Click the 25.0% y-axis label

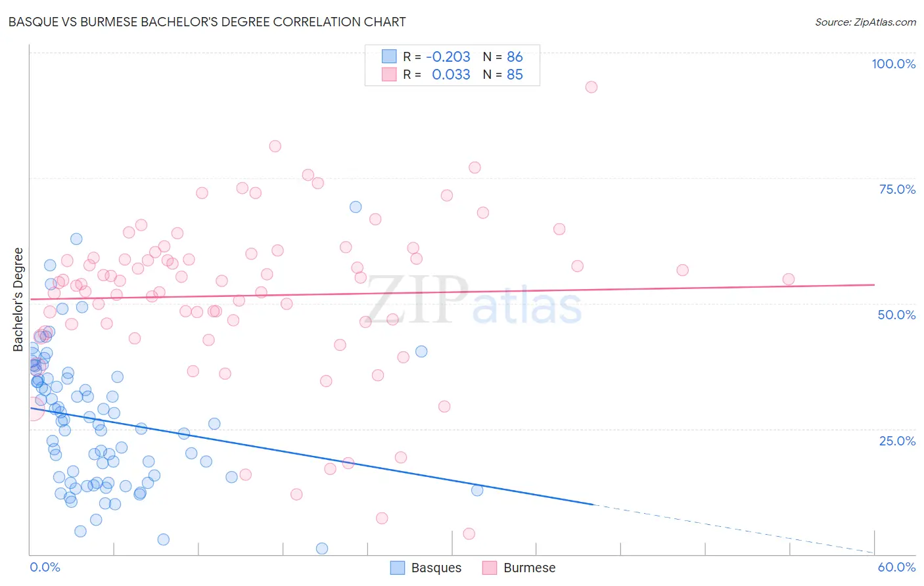click(897, 441)
